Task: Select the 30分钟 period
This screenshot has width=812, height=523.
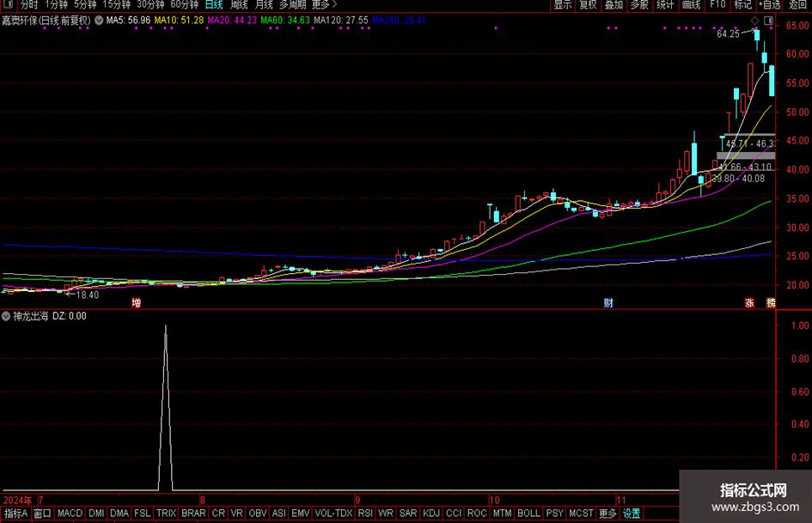Action: click(150, 4)
